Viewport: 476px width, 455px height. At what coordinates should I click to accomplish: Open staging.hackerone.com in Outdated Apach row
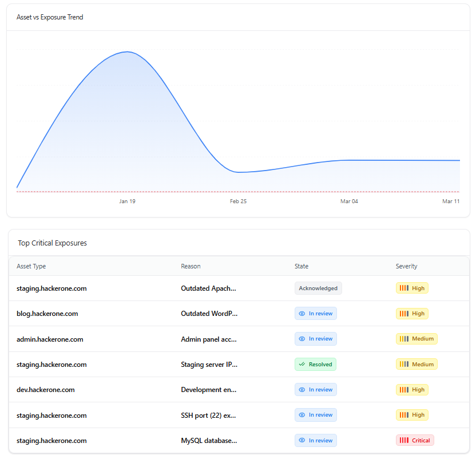[51, 288]
